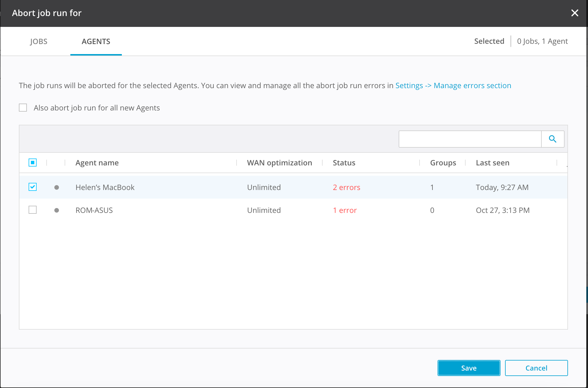
Task: Focus the agent search input field
Action: [x=470, y=139]
